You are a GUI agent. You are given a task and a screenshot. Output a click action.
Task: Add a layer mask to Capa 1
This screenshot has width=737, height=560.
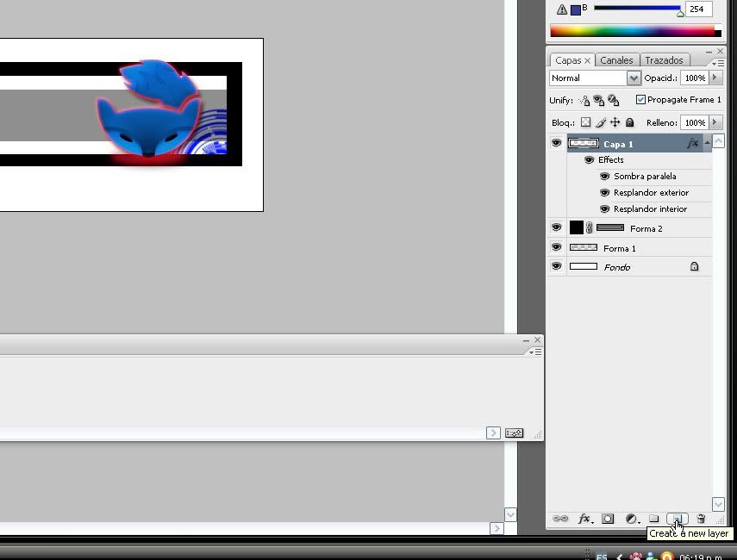coord(608,519)
